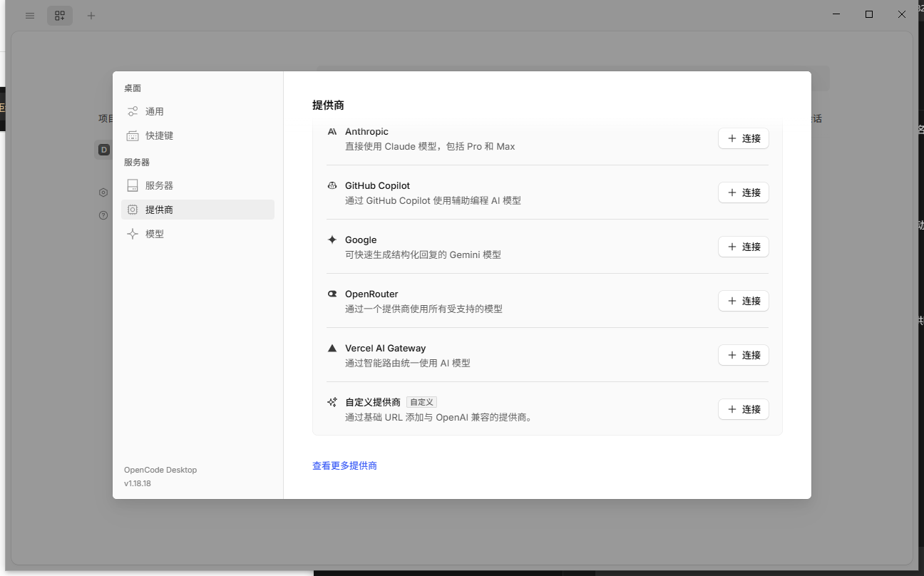Open the 服务器 settings page
Image resolution: width=924 pixels, height=576 pixels.
coord(197,185)
